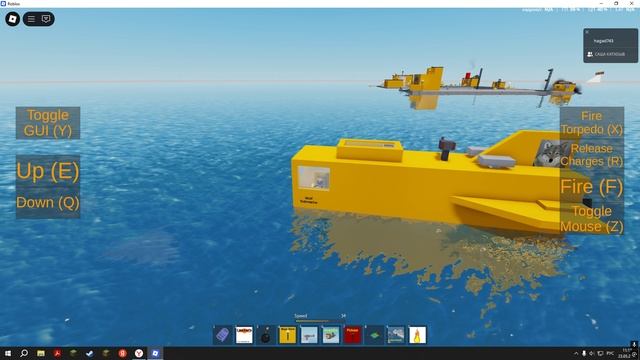Click the volume icon in system tray

pyautogui.click(x=591, y=353)
